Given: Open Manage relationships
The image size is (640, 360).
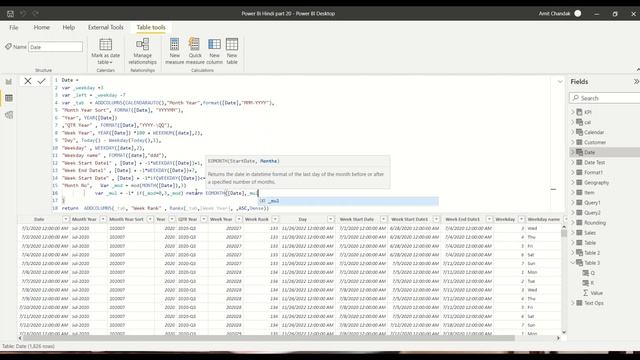Looking at the screenshot, I should 142,51.
